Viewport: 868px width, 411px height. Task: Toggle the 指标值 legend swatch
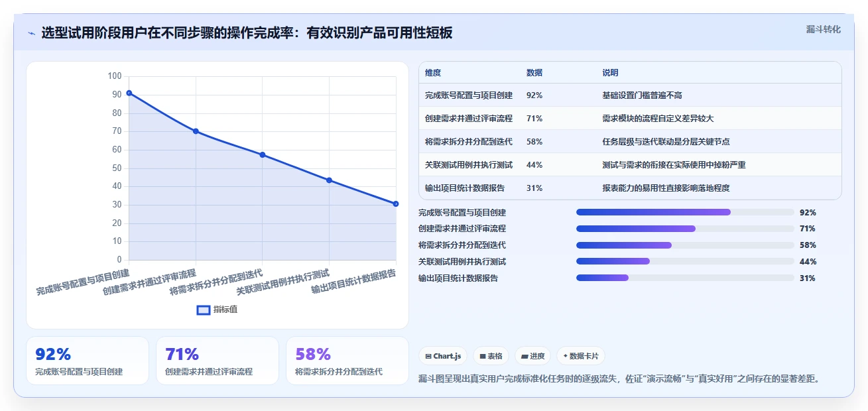[204, 310]
